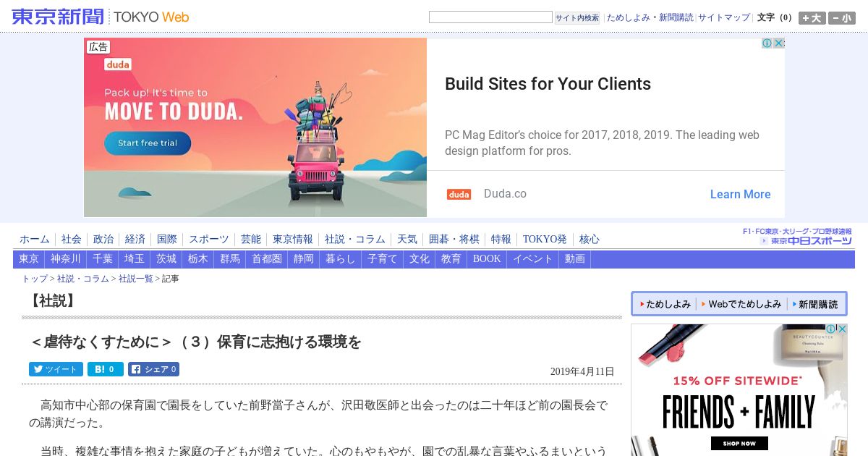Click the Webでためしよみ sidebar button
868x456 pixels.
[x=742, y=304]
